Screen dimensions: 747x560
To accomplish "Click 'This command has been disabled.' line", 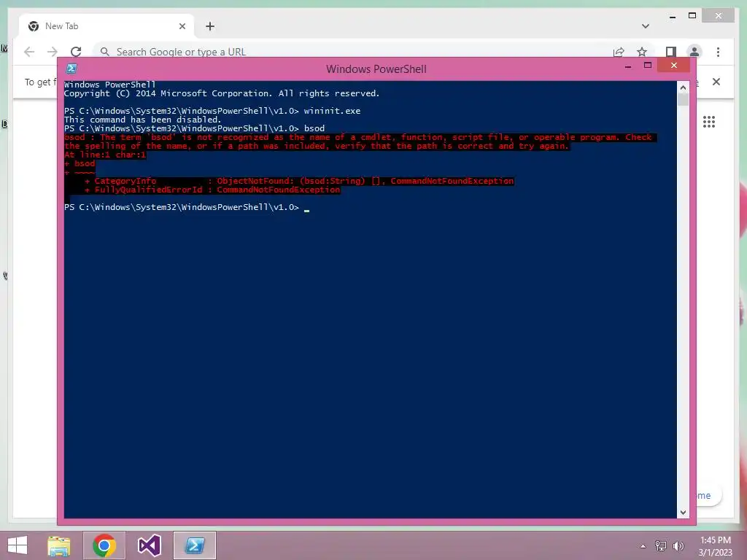I will click(142, 120).
